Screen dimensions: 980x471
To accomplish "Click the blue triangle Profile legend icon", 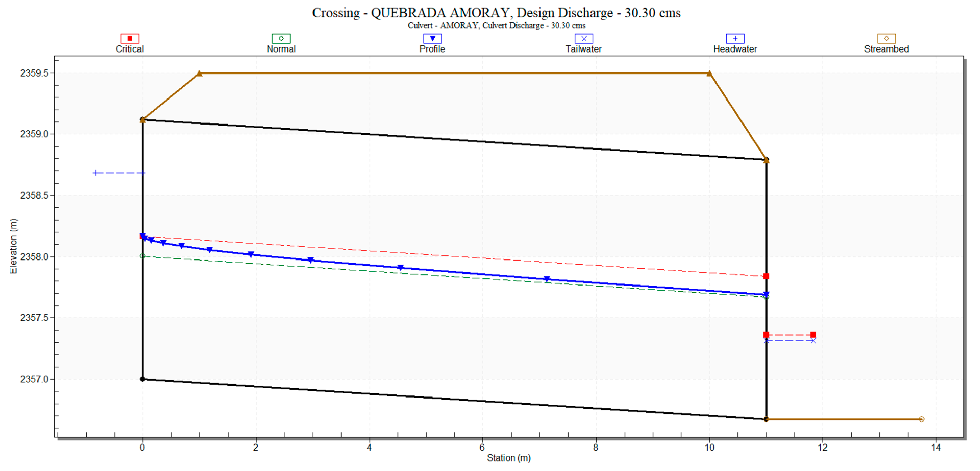I will (432, 39).
